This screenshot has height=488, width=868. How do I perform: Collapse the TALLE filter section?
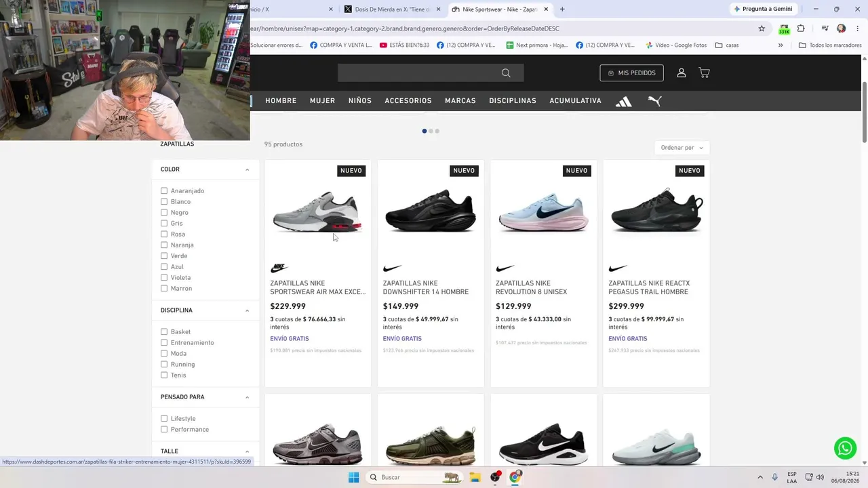[247, 451]
